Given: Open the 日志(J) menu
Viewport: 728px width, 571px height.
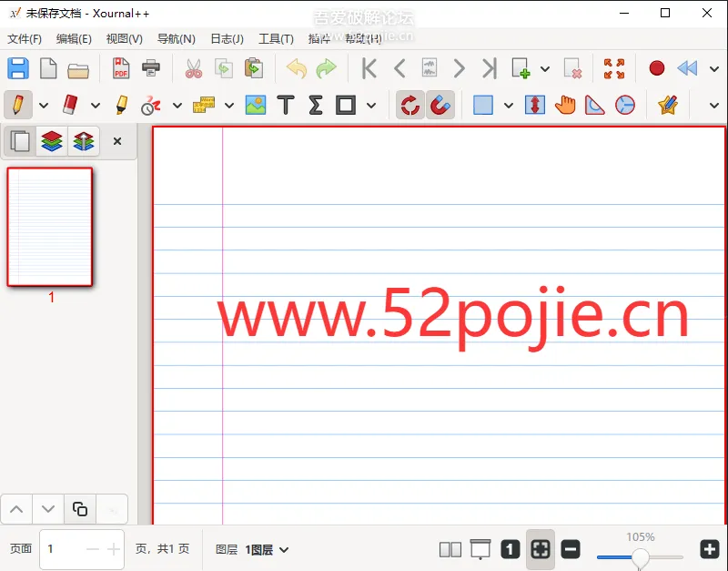Looking at the screenshot, I should point(227,38).
